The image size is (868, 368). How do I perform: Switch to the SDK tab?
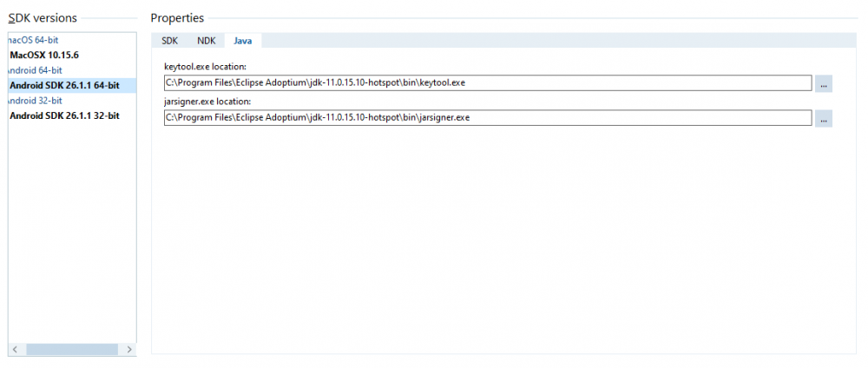(x=169, y=41)
